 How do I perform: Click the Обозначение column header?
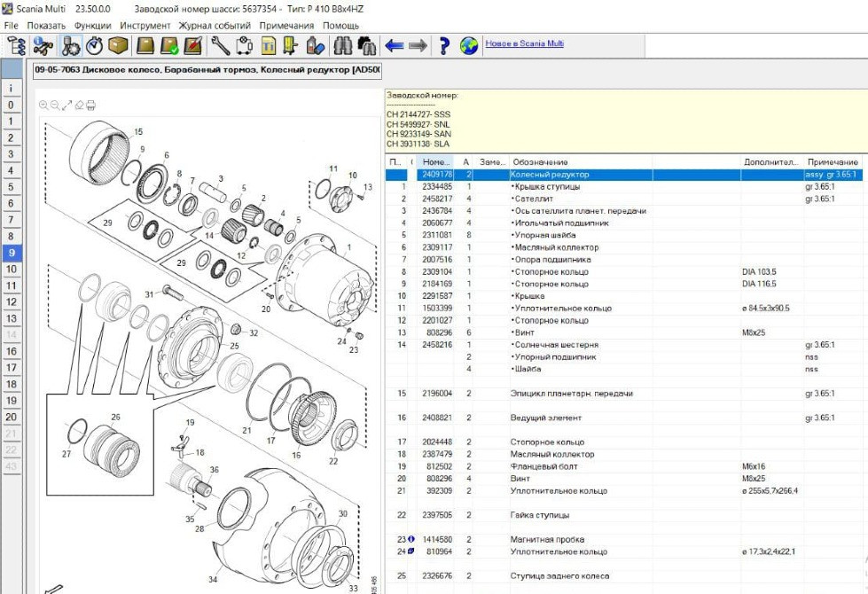(x=539, y=162)
